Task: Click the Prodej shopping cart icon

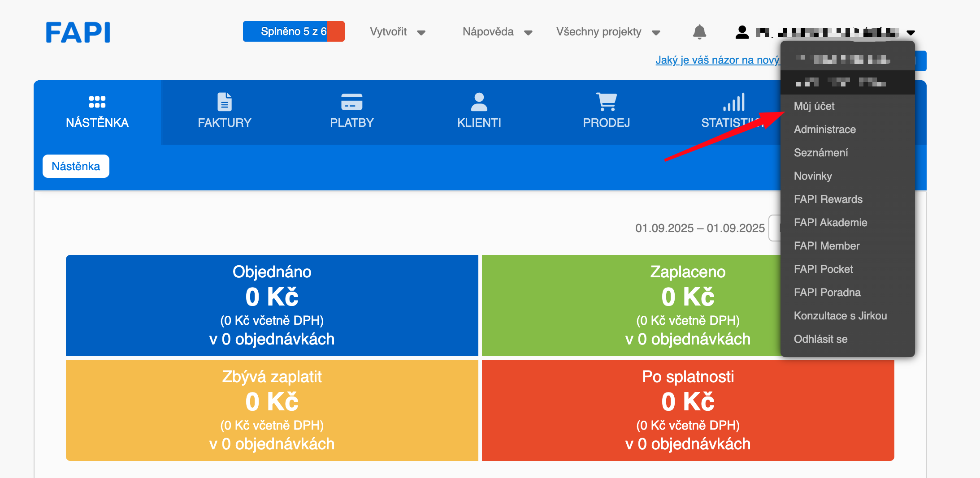Action: (607, 102)
